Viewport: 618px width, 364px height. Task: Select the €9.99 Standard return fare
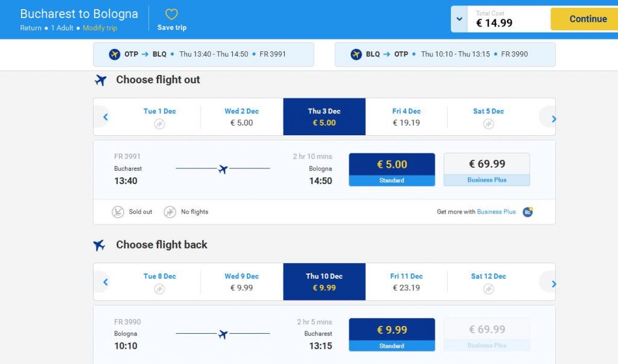click(x=391, y=333)
